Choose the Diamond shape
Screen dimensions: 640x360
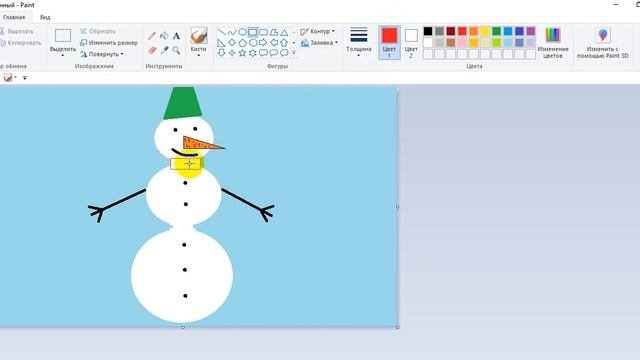[x=232, y=42]
